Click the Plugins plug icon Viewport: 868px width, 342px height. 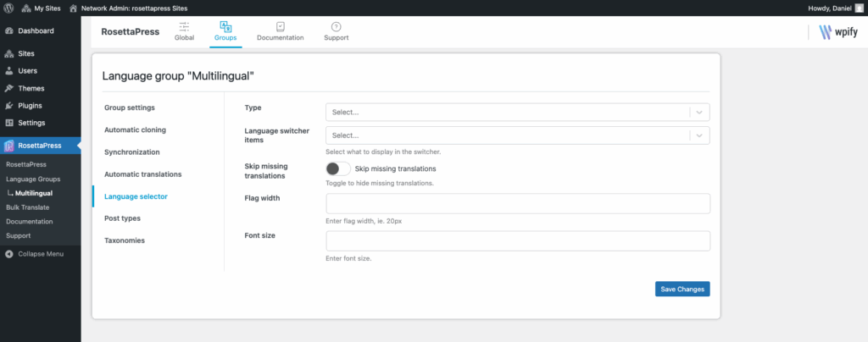[8, 106]
